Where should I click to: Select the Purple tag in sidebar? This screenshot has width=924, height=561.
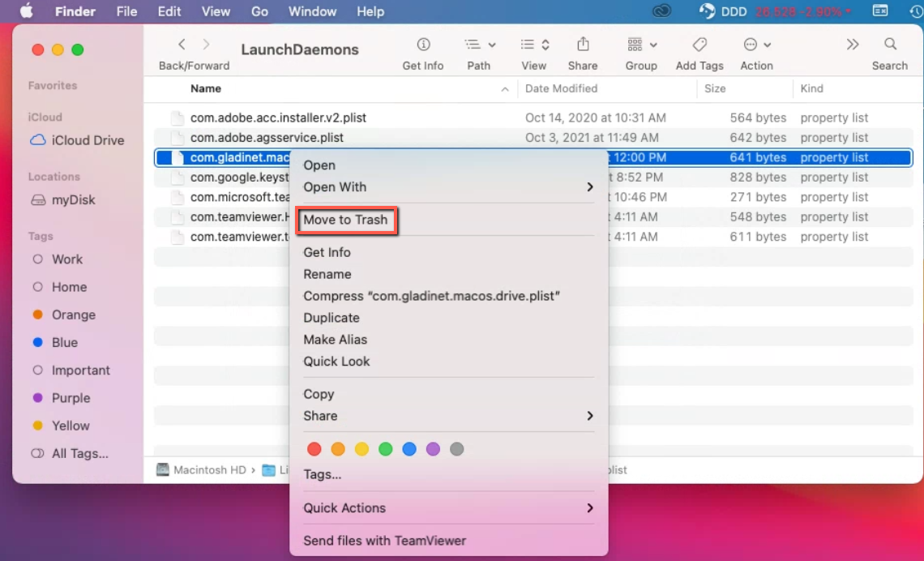click(x=62, y=398)
